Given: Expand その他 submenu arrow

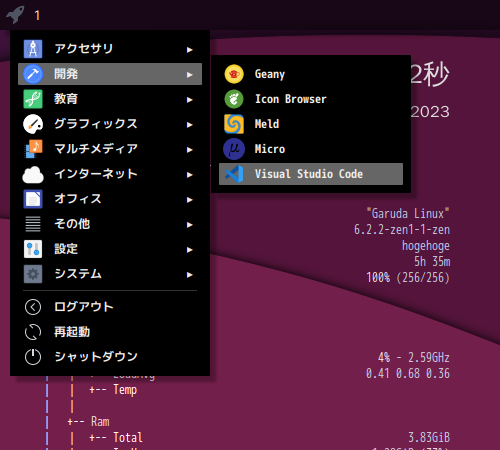Looking at the screenshot, I should (190, 225).
